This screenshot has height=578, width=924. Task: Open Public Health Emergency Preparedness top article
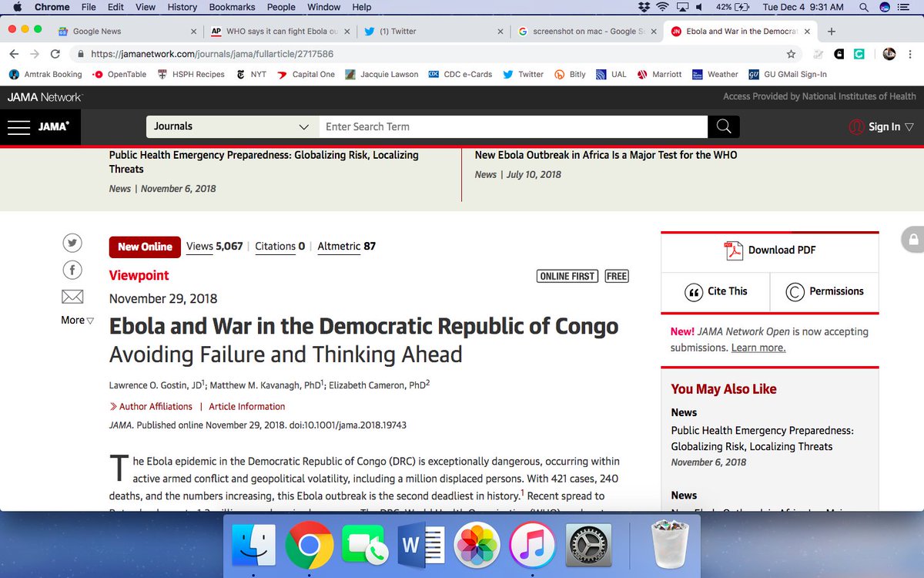click(264, 162)
